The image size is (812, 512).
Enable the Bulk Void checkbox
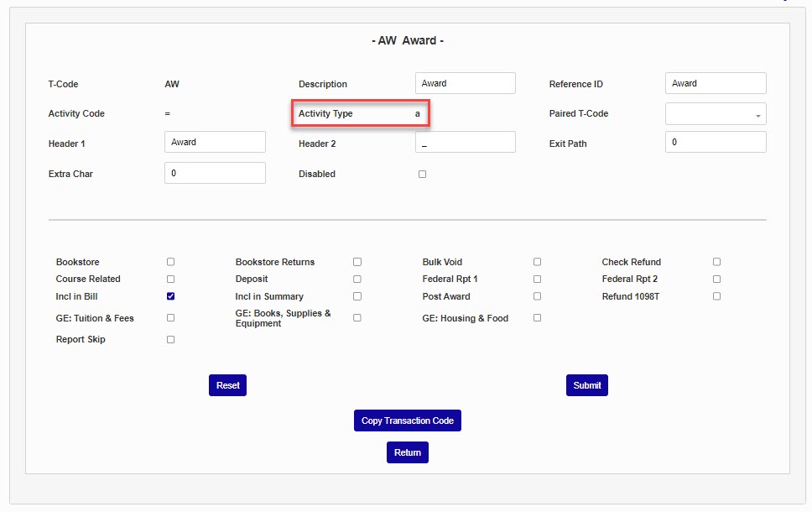pyautogui.click(x=537, y=262)
